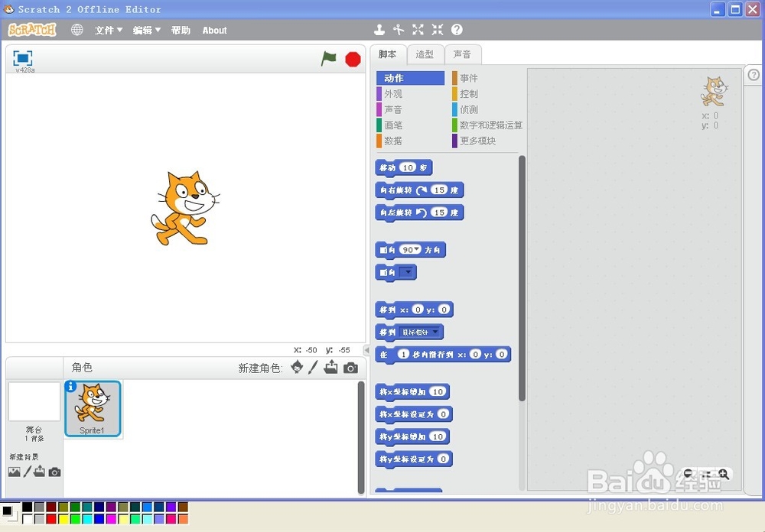765x532 pixels.
Task: Select the grow sprite tool
Action: 418,30
